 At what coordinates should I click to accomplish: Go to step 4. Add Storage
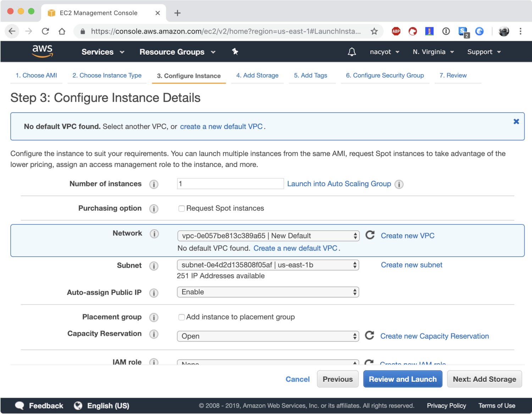point(257,75)
